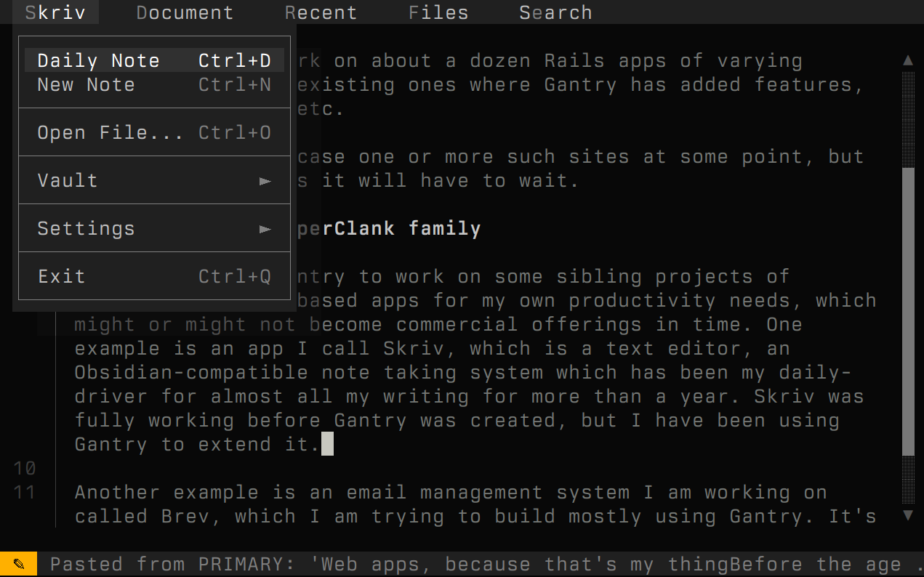The image size is (924, 577).
Task: Click the pencil edit-mode icon in status bar
Action: (x=19, y=564)
